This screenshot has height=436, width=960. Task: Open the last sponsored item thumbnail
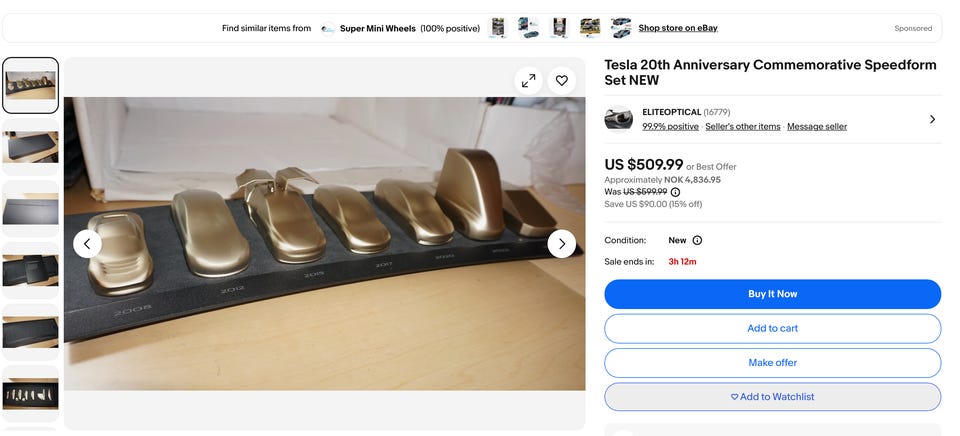coord(621,28)
